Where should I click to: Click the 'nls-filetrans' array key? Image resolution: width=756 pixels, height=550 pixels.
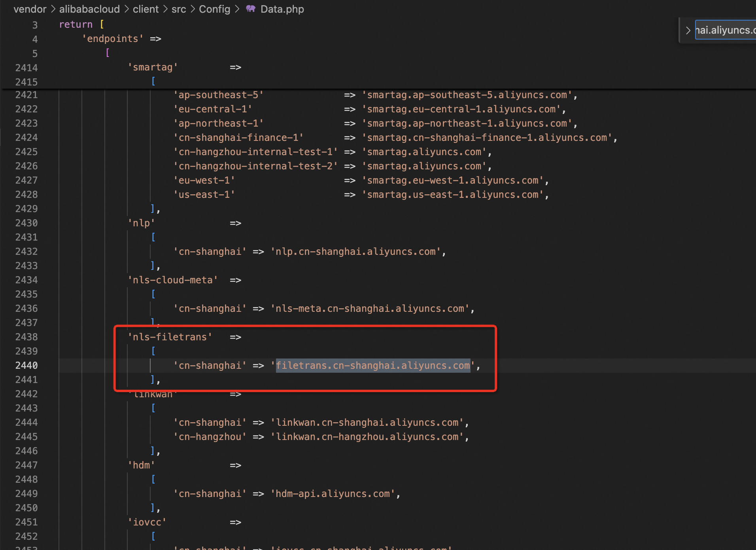(170, 337)
